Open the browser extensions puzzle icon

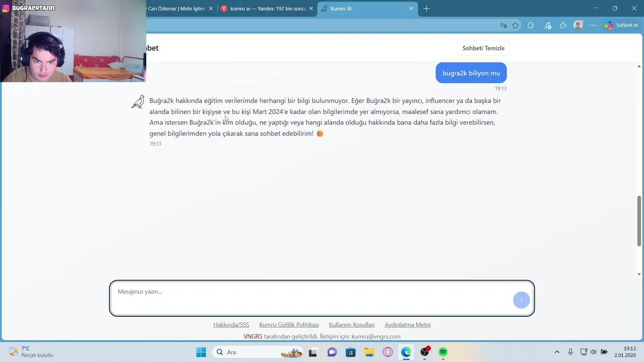(x=530, y=25)
